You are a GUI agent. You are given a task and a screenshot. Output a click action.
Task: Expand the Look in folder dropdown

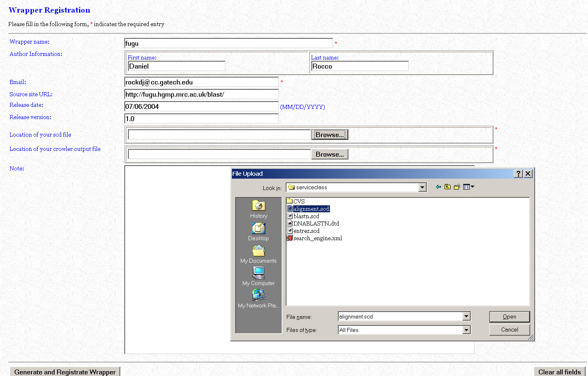click(x=423, y=187)
